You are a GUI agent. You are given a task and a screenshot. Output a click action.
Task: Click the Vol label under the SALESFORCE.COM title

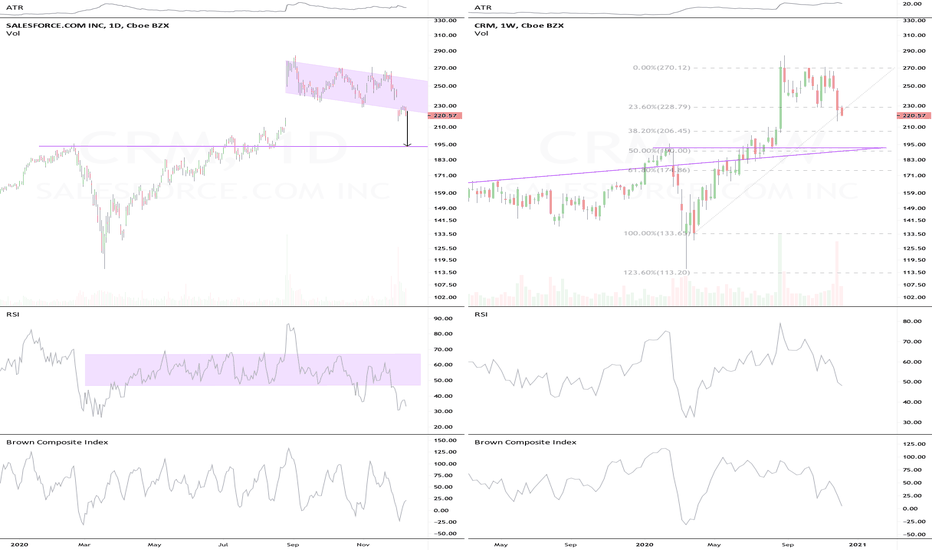click(13, 33)
